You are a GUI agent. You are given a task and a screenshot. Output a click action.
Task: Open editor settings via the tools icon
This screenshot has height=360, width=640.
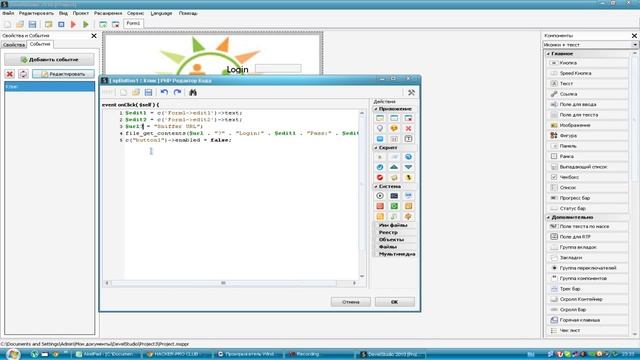(411, 93)
